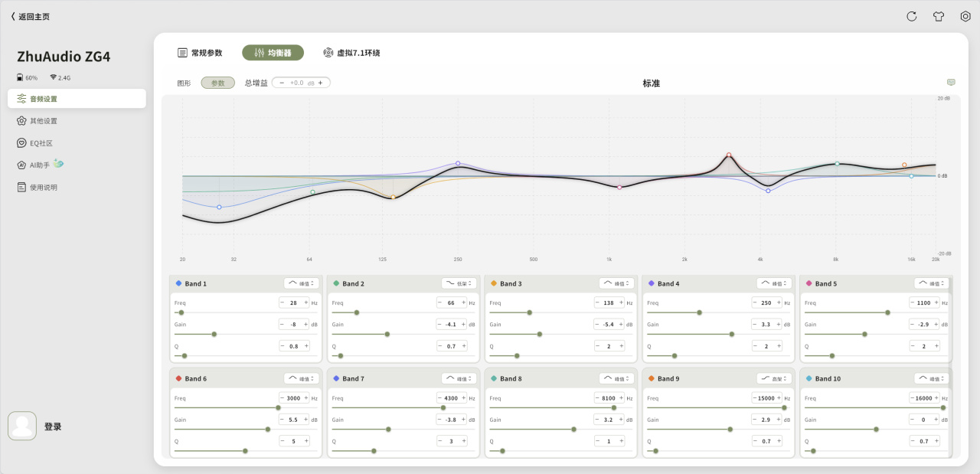
Task: Click the refresh icon in top bar
Action: (911, 16)
